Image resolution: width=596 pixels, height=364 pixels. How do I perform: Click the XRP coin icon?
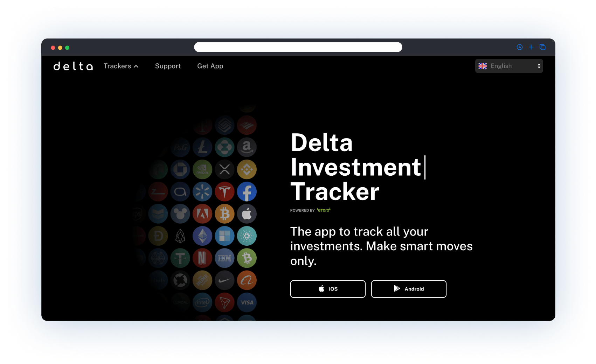224,169
